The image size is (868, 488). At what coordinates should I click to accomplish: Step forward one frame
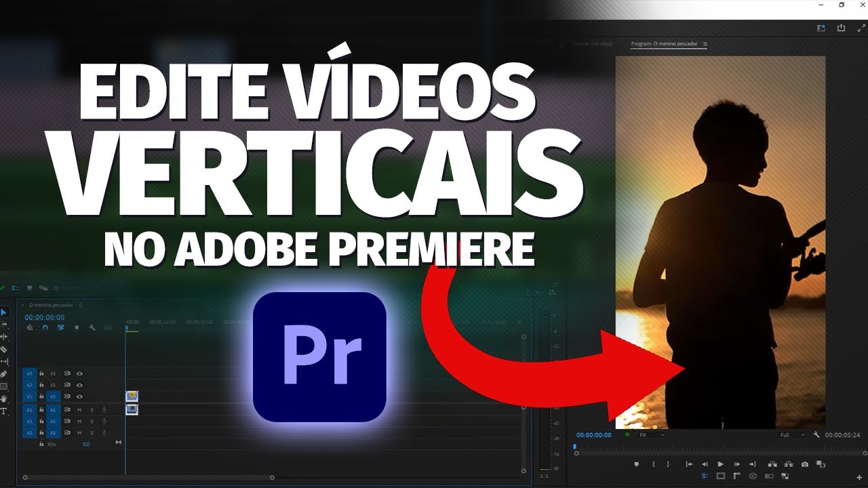click(x=737, y=464)
